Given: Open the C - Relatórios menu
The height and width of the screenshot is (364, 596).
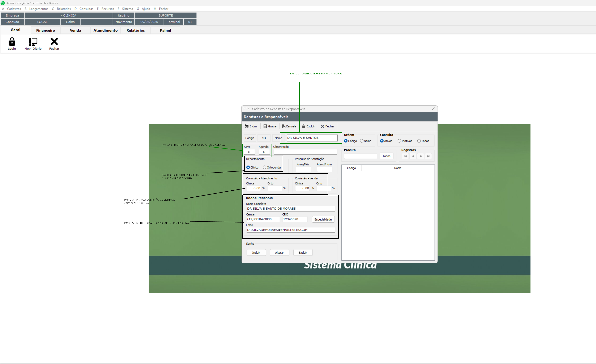Looking at the screenshot, I should point(61,9).
